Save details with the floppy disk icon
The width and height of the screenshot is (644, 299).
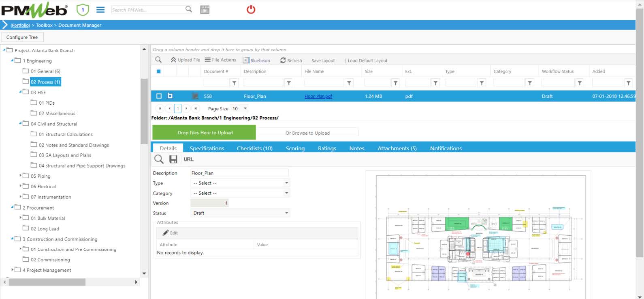pyautogui.click(x=173, y=159)
